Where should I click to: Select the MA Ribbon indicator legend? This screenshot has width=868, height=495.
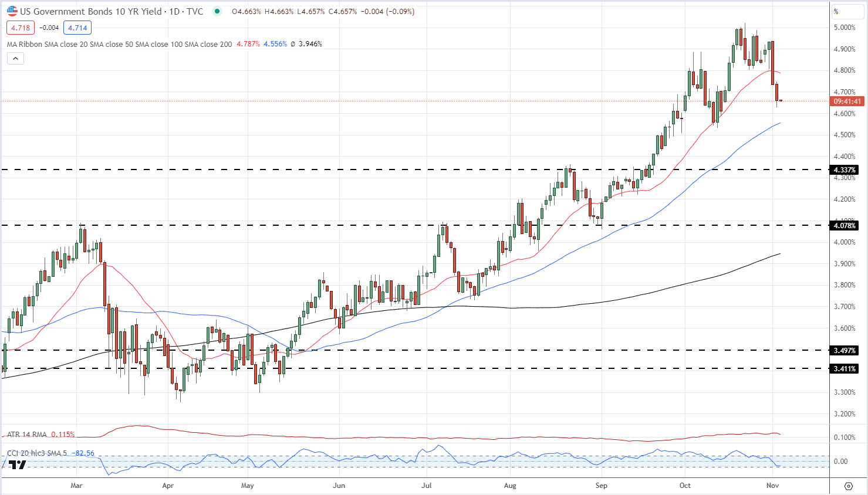[119, 44]
